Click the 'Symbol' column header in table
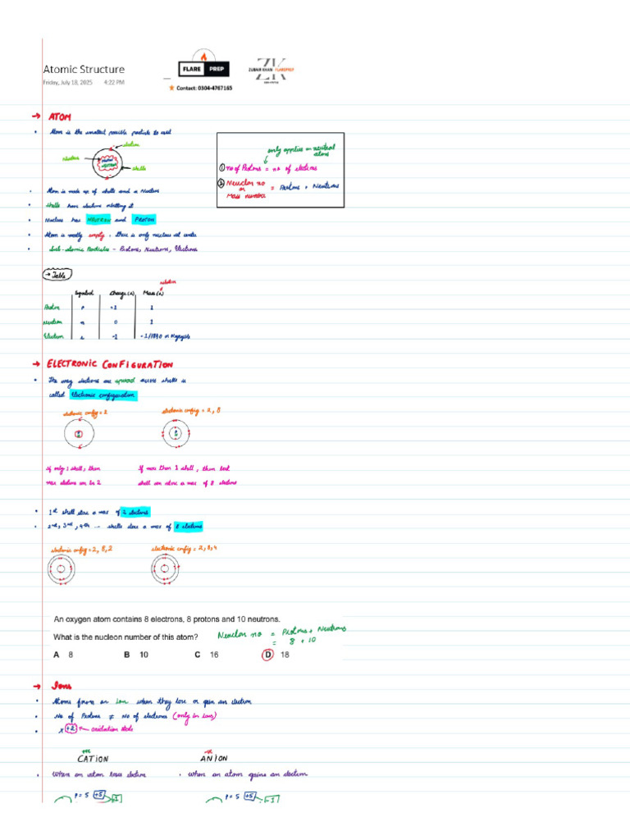This screenshot has height=840, width=630. point(84,293)
